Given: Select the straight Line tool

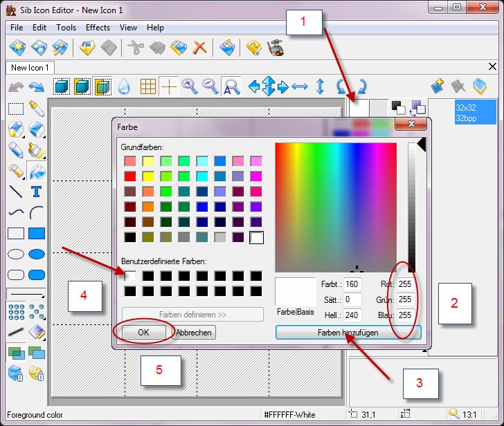Looking at the screenshot, I should click(x=16, y=191).
